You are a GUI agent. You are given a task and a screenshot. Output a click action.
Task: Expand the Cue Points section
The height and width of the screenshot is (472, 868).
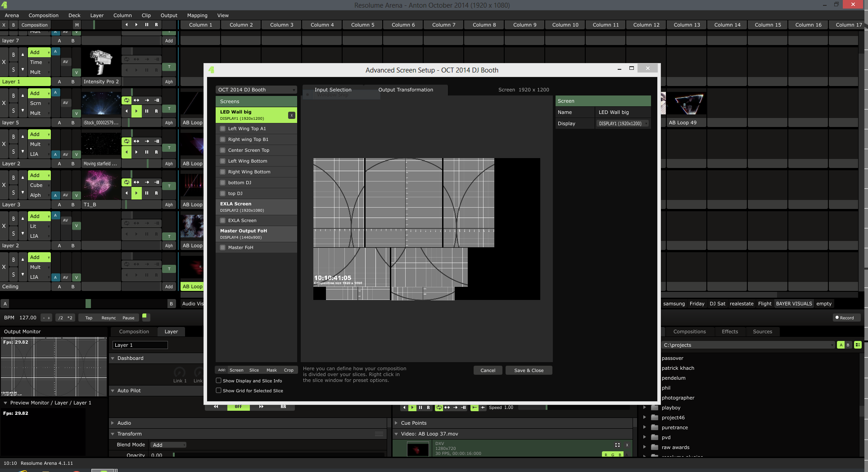tap(396, 423)
